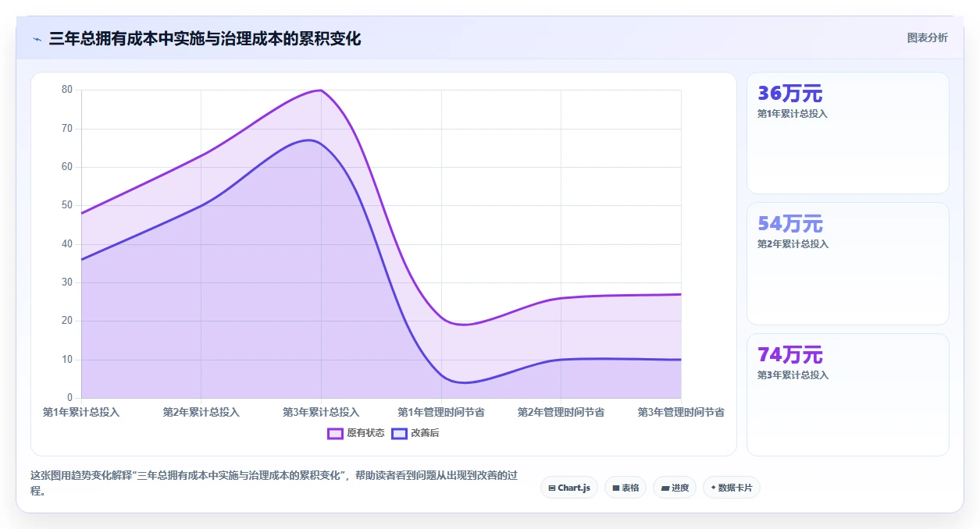Image resolution: width=980 pixels, height=529 pixels.
Task: Click the description text below the chart
Action: tap(274, 483)
